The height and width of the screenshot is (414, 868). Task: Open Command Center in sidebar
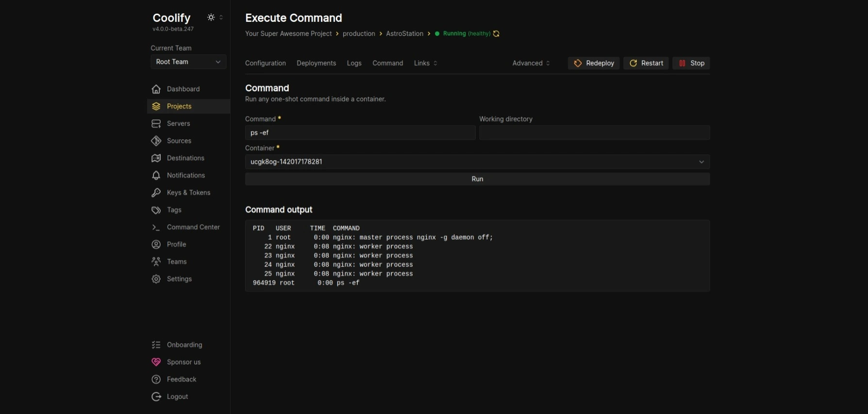(x=188, y=227)
